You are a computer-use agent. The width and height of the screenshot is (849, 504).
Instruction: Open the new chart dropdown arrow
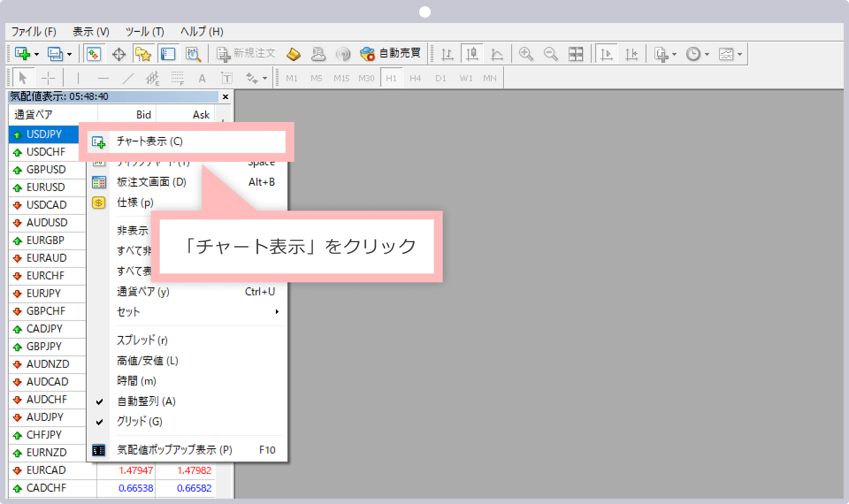pyautogui.click(x=38, y=53)
